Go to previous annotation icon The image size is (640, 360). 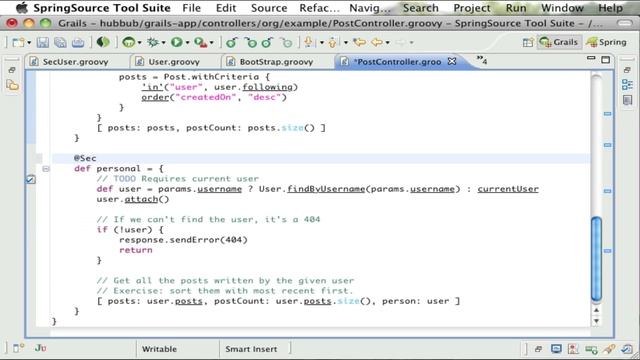pos(333,42)
